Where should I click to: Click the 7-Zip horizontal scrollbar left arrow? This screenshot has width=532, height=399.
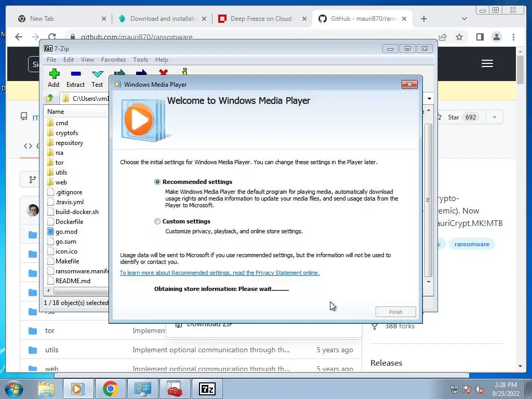pos(48,290)
